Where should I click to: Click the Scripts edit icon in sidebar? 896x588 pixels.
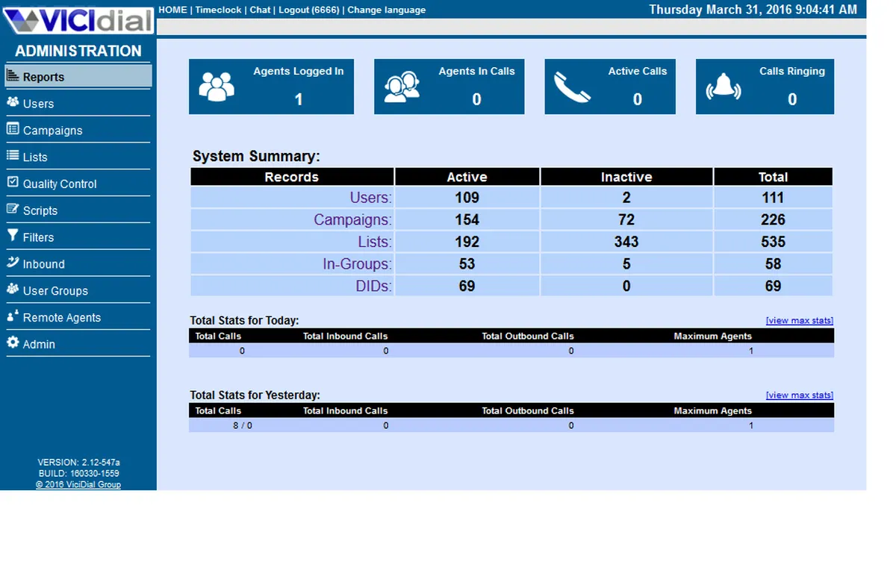tap(13, 210)
